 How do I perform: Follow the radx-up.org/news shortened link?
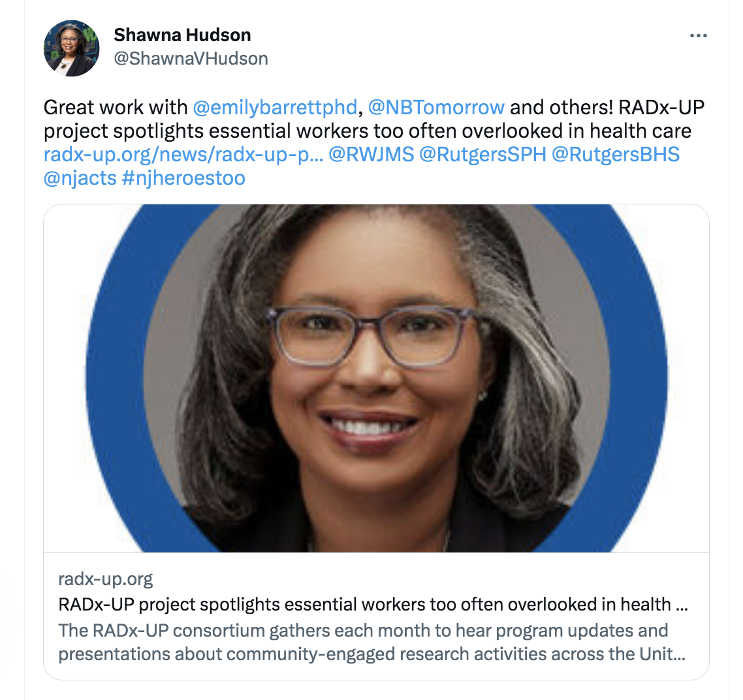(183, 155)
